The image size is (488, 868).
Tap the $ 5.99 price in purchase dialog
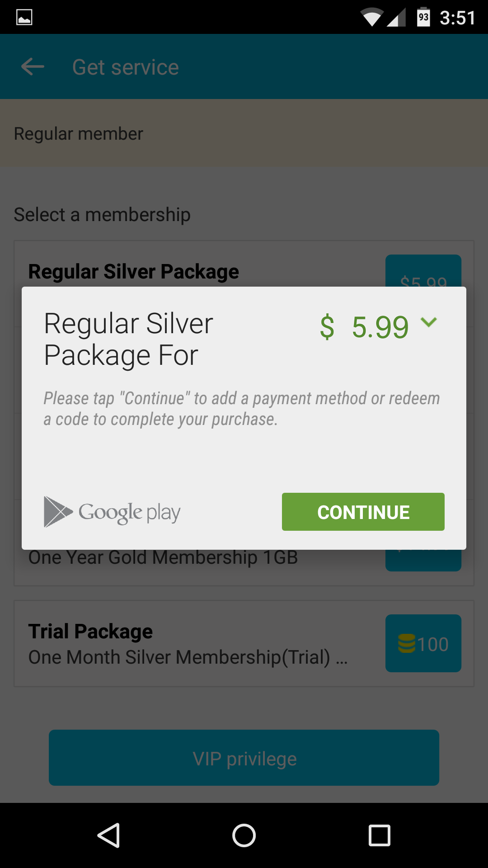click(364, 327)
